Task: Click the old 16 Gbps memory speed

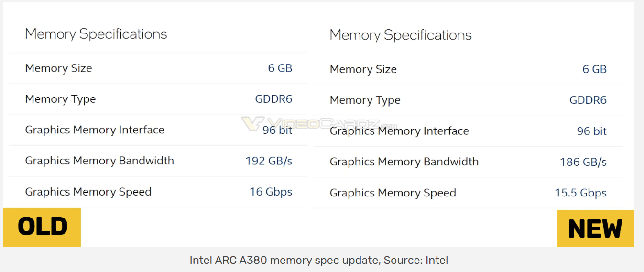Action: pyautogui.click(x=271, y=192)
